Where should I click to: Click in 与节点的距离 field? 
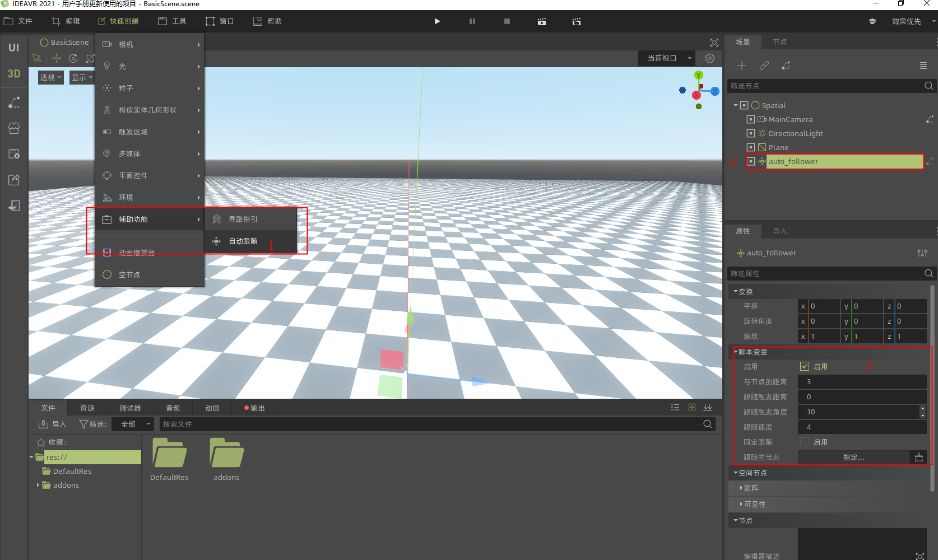[862, 382]
